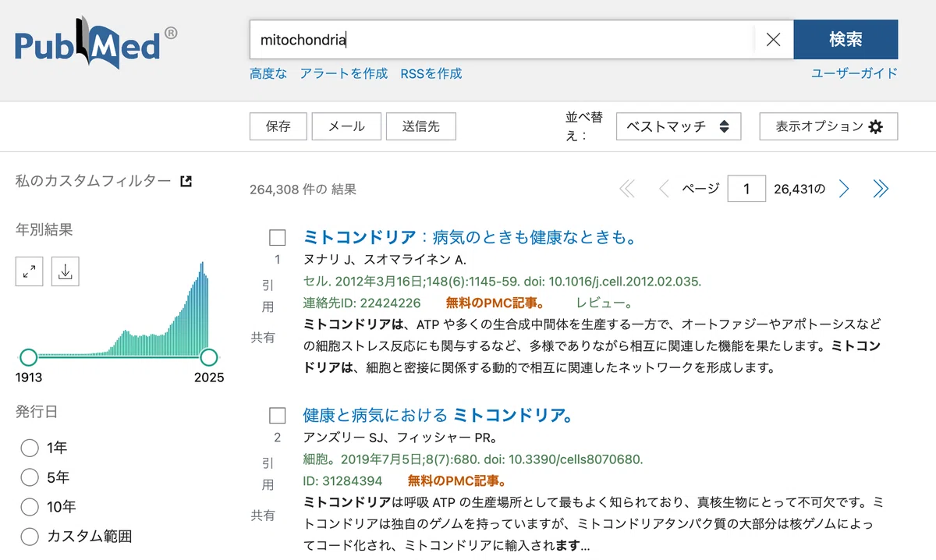Open custom filters external link icon

click(186, 181)
